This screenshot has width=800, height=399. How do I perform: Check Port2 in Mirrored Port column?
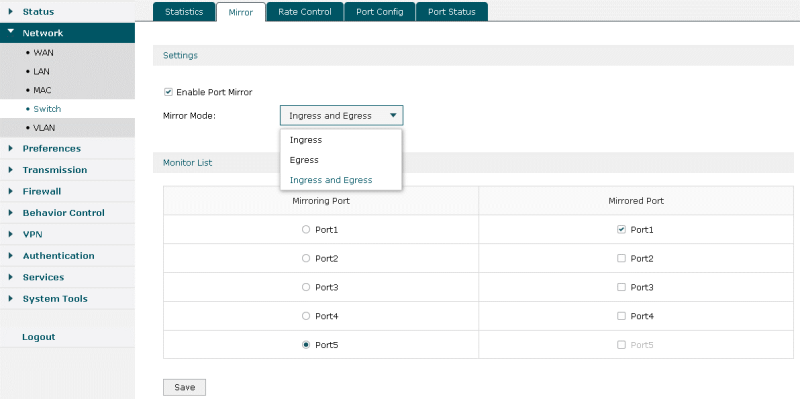click(621, 258)
